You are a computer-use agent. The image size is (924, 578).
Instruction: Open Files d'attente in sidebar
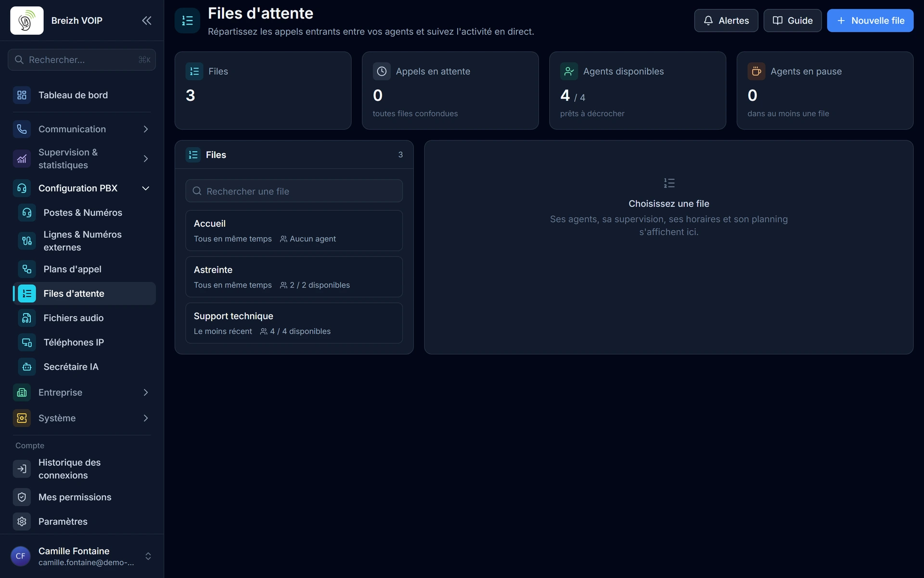pyautogui.click(x=84, y=293)
